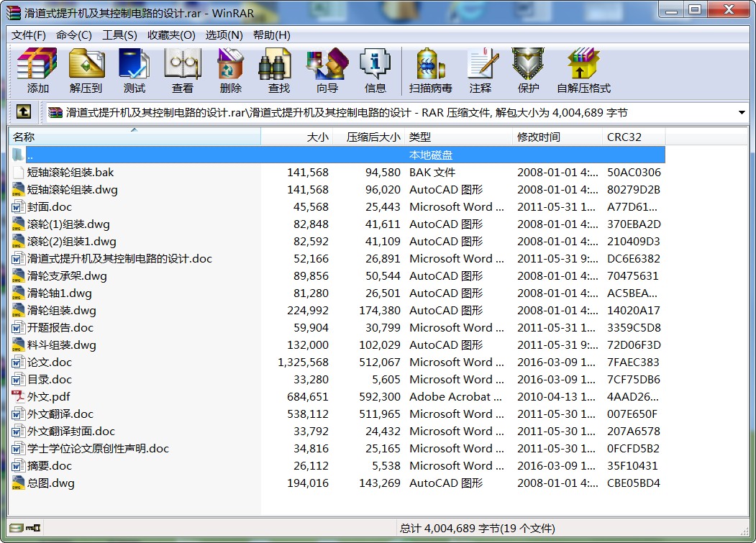Open the 工具(S) menu
The height and width of the screenshot is (543, 756).
pos(119,35)
